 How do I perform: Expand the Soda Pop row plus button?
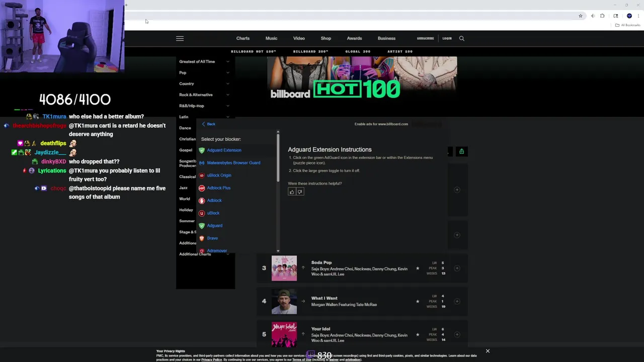[x=457, y=268]
